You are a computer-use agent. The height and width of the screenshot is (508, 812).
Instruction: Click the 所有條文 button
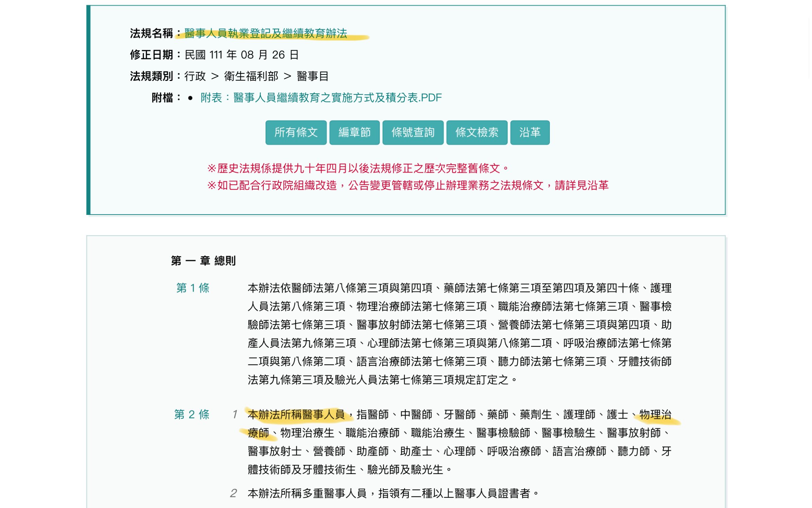pos(295,132)
